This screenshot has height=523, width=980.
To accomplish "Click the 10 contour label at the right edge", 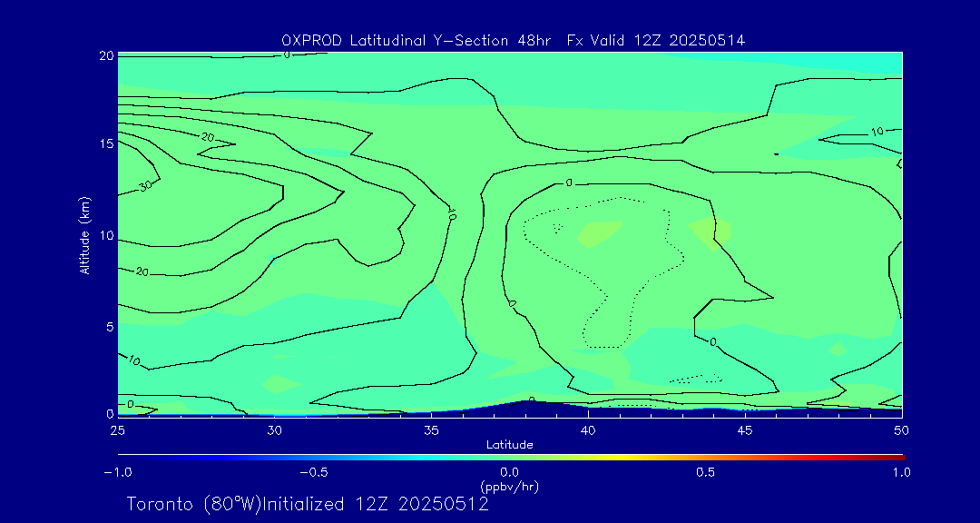I will pos(877,132).
